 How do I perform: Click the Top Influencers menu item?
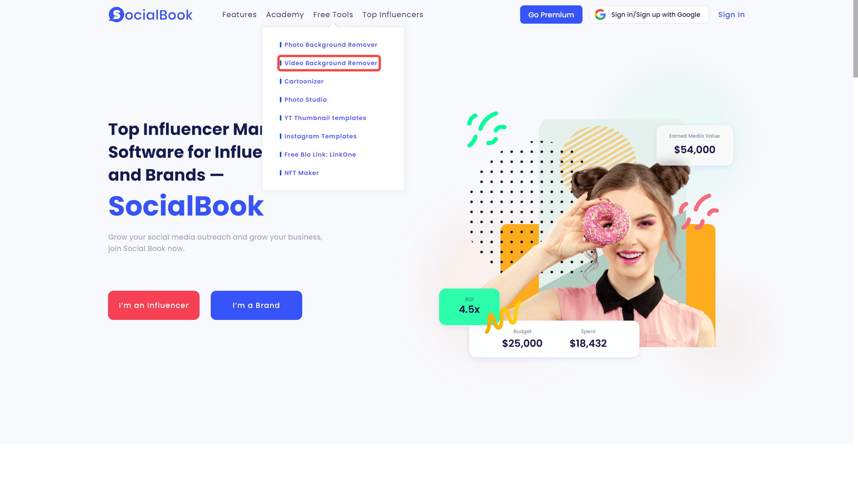(x=393, y=15)
